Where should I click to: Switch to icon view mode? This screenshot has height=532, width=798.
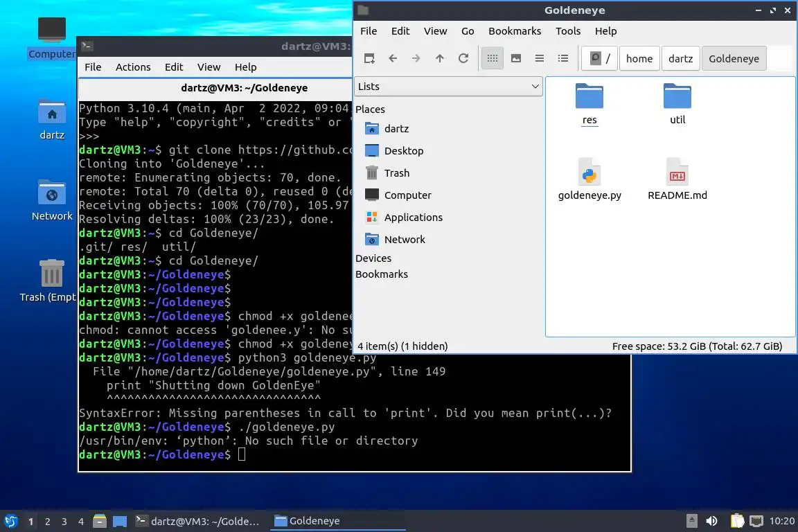click(x=492, y=59)
